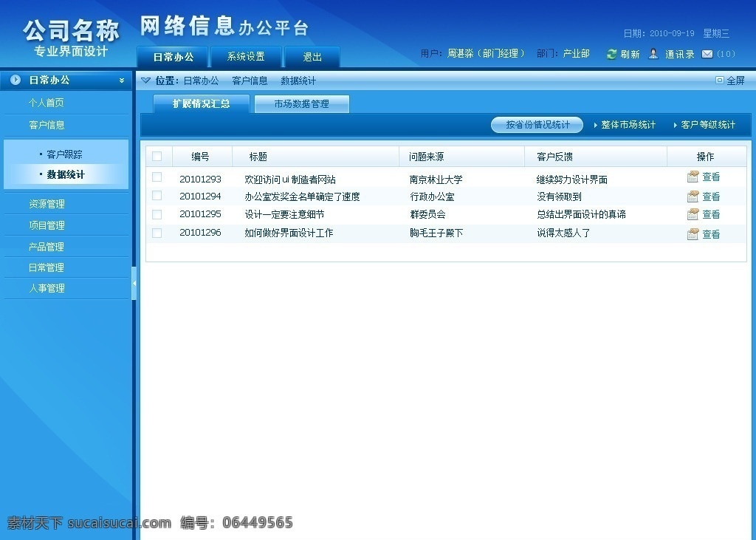Open the 市场数据管理 tab
This screenshot has height=540, width=756.
301,103
